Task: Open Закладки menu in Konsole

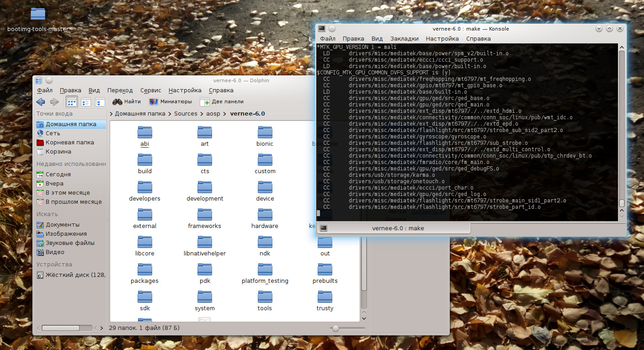Action: pos(404,39)
